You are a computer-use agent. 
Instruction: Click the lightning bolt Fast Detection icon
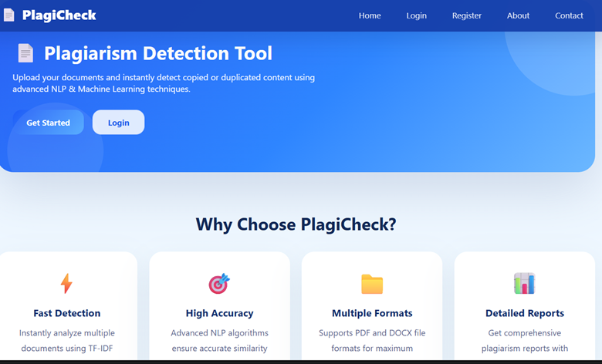66,284
